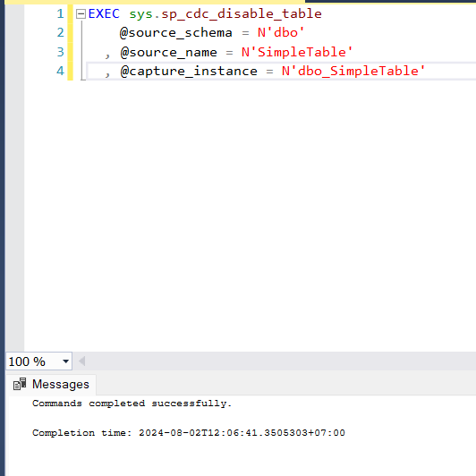This screenshot has height=476, width=476.
Task: Click the @capture_instance parameter
Action: click(189, 72)
